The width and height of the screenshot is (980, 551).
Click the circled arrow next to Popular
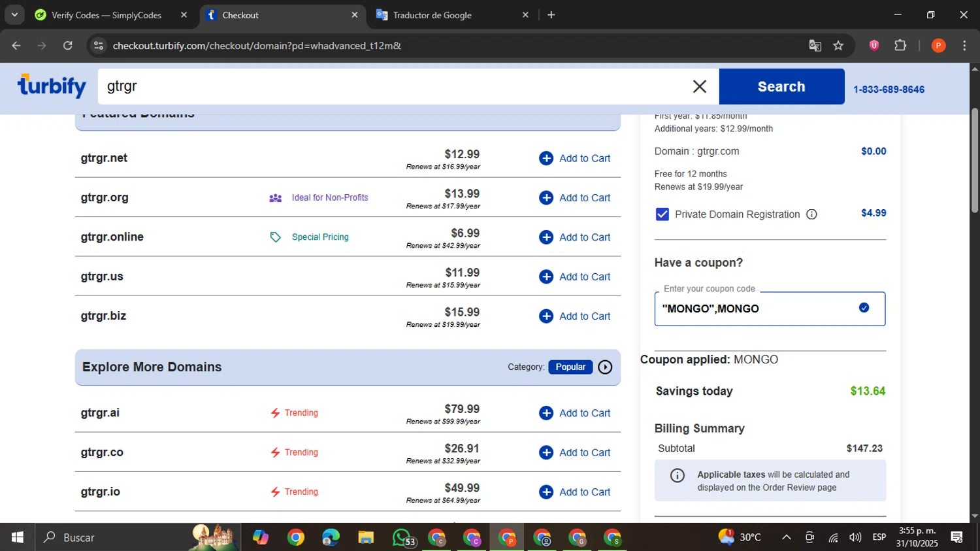point(605,367)
